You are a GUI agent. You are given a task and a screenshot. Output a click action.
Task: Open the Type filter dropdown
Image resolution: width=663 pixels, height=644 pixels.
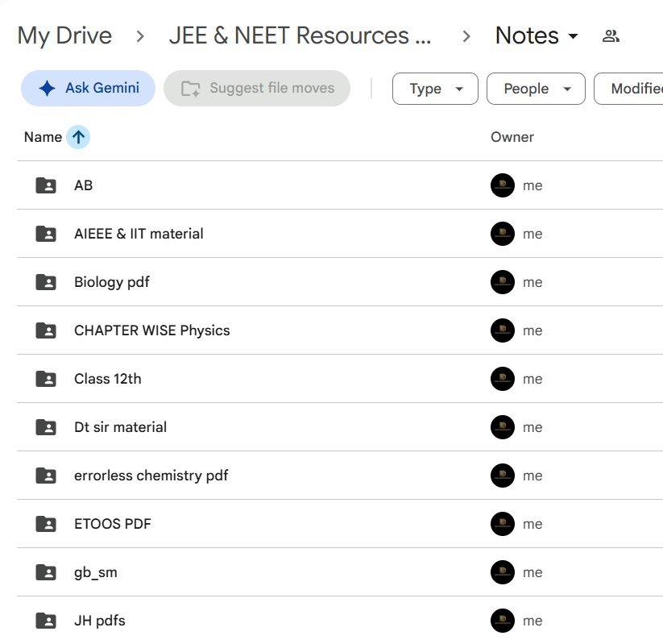click(435, 89)
